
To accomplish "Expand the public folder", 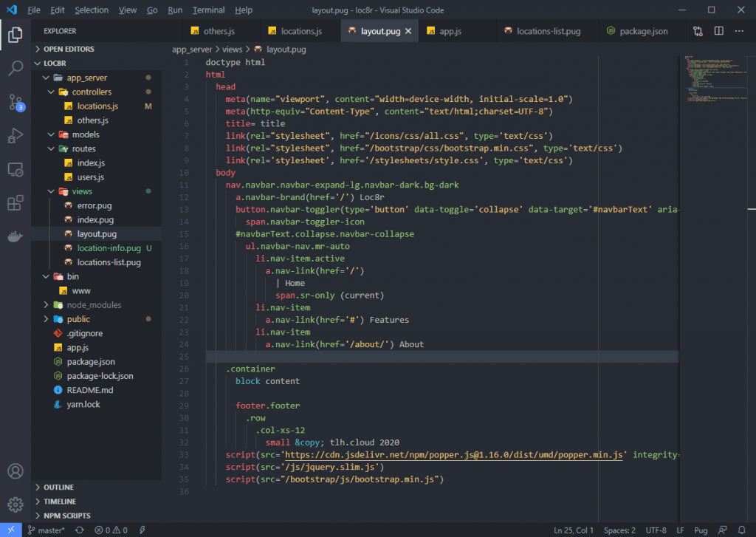I will [46, 319].
